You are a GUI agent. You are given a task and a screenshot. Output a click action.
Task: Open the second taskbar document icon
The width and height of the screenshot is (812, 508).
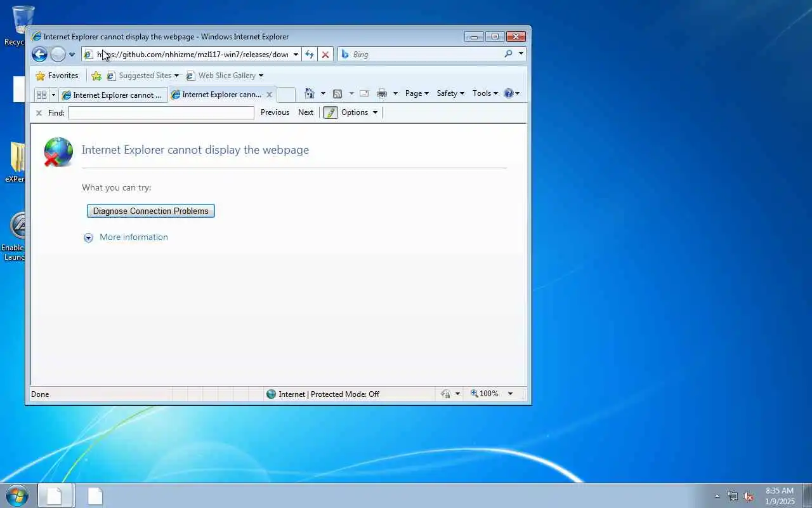point(95,496)
